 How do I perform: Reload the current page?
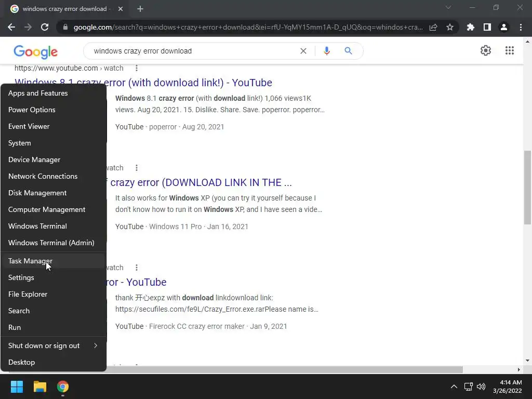click(x=45, y=27)
